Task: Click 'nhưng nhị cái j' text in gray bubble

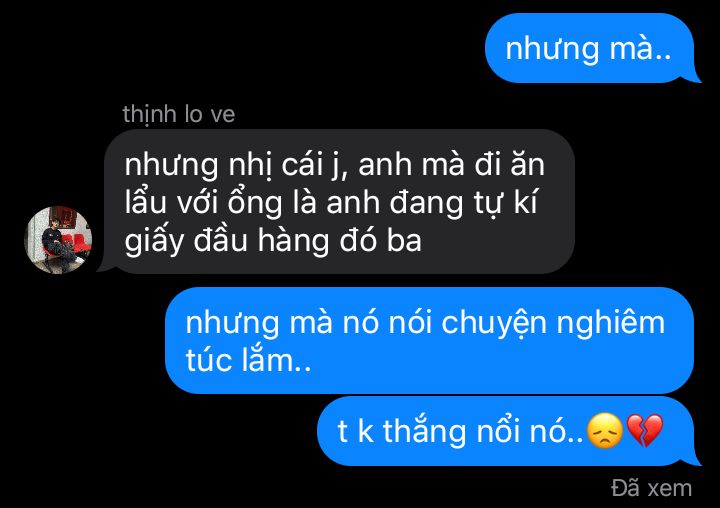Action: (231, 164)
